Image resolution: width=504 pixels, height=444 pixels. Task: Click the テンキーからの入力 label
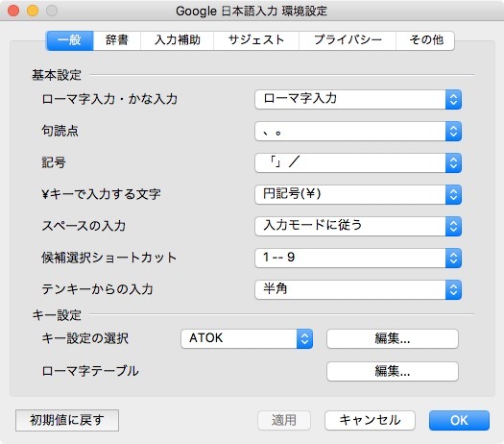pyautogui.click(x=97, y=289)
